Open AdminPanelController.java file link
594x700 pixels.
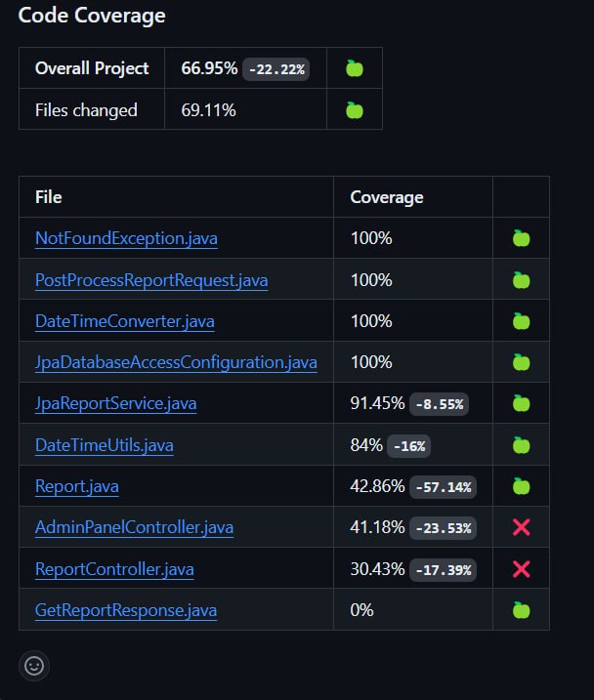tap(134, 527)
